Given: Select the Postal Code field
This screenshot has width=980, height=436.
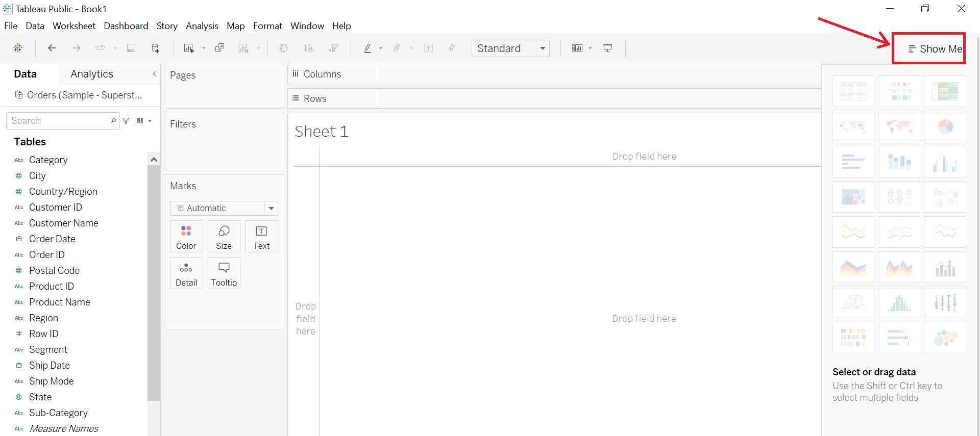Looking at the screenshot, I should tap(54, 271).
